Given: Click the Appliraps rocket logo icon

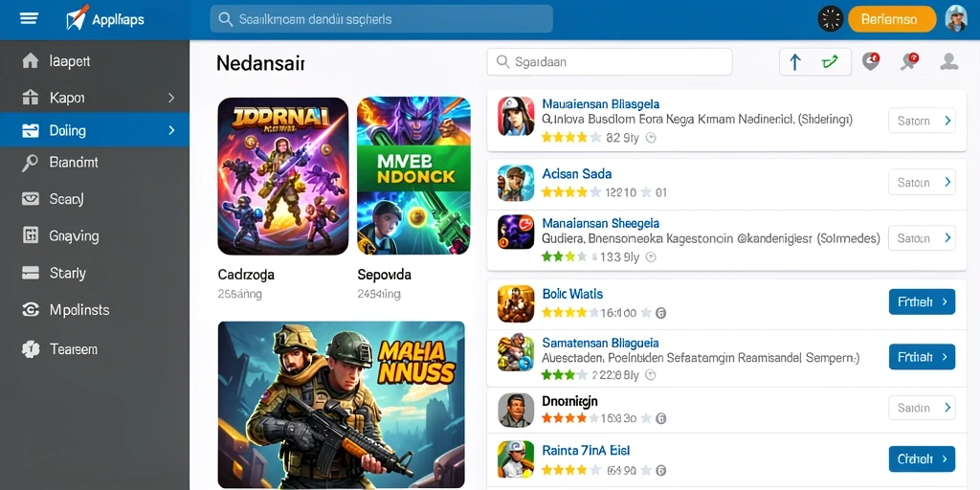Looking at the screenshot, I should coord(77,17).
